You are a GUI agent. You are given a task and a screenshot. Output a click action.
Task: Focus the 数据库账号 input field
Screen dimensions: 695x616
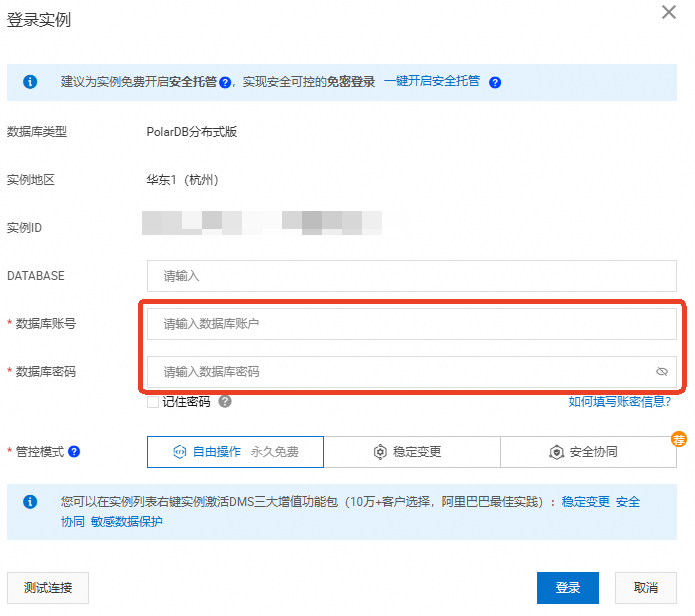point(411,324)
